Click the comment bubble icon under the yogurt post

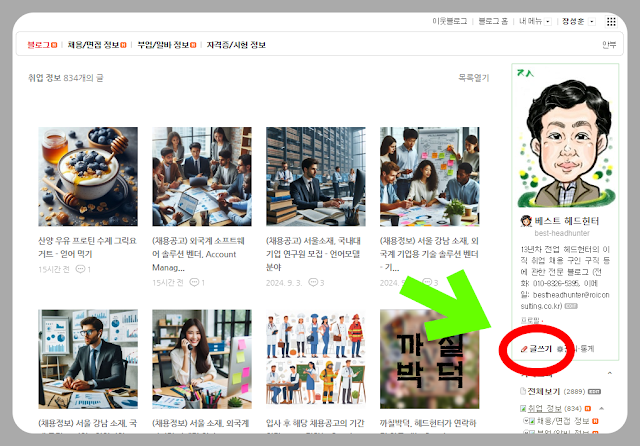pyautogui.click(x=80, y=269)
